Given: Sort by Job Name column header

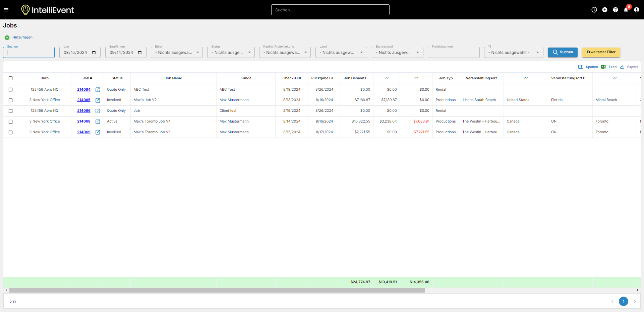Looking at the screenshot, I should click(173, 78).
